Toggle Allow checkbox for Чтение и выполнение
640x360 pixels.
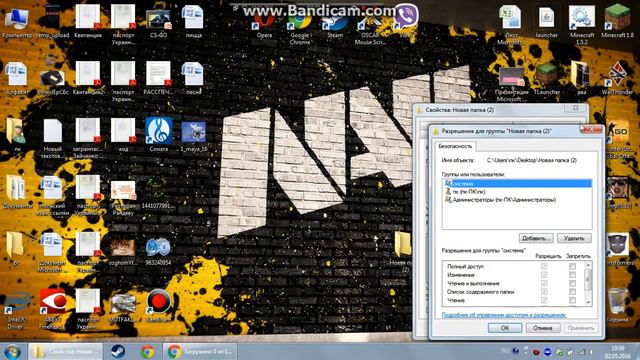point(544,283)
